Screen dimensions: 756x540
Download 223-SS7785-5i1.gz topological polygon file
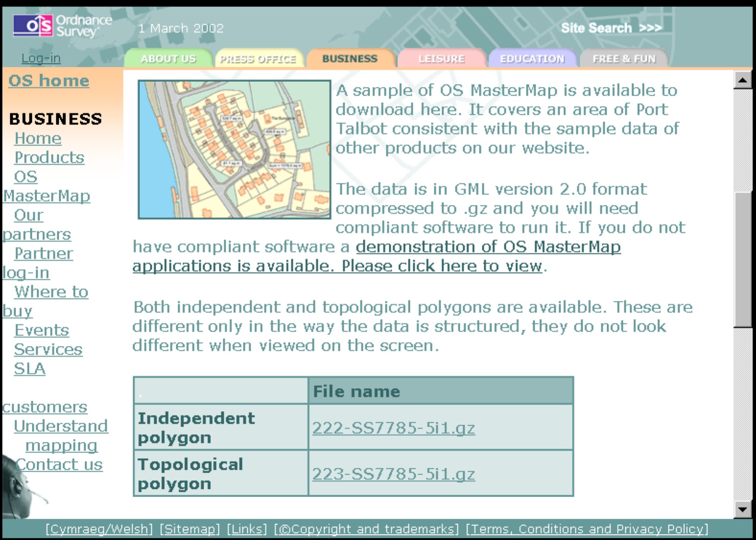[393, 474]
